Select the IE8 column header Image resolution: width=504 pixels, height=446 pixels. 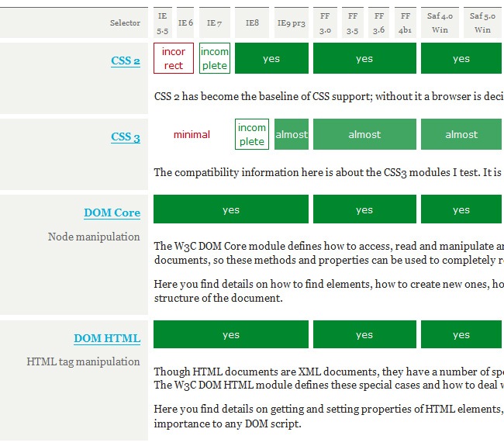click(252, 23)
